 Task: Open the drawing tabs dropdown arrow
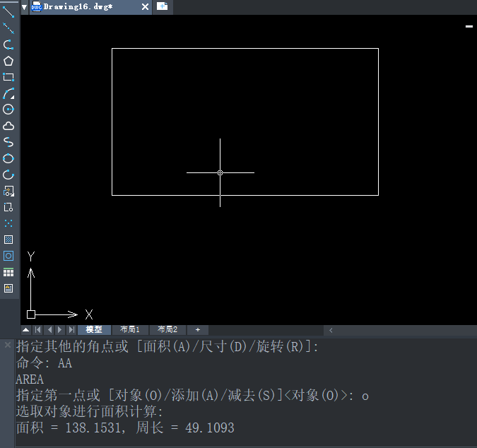coord(24,6)
